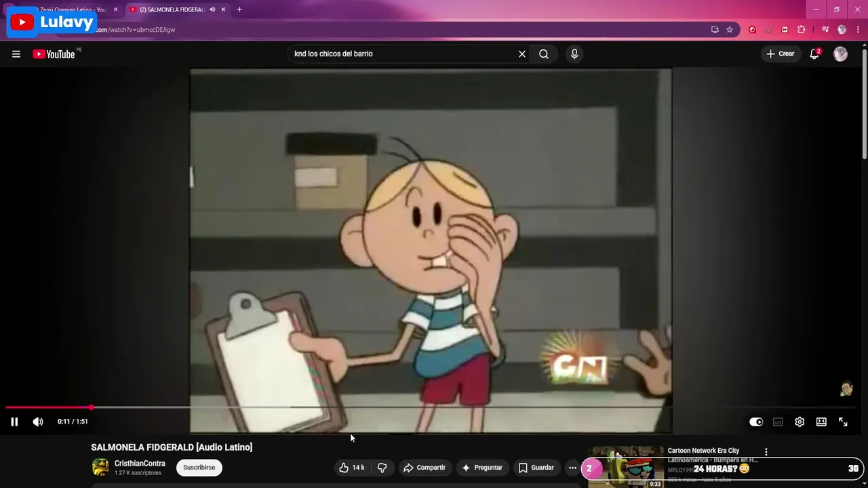Screen dimensions: 868x488
Task: Minimize the browser window
Action: click(x=816, y=9)
